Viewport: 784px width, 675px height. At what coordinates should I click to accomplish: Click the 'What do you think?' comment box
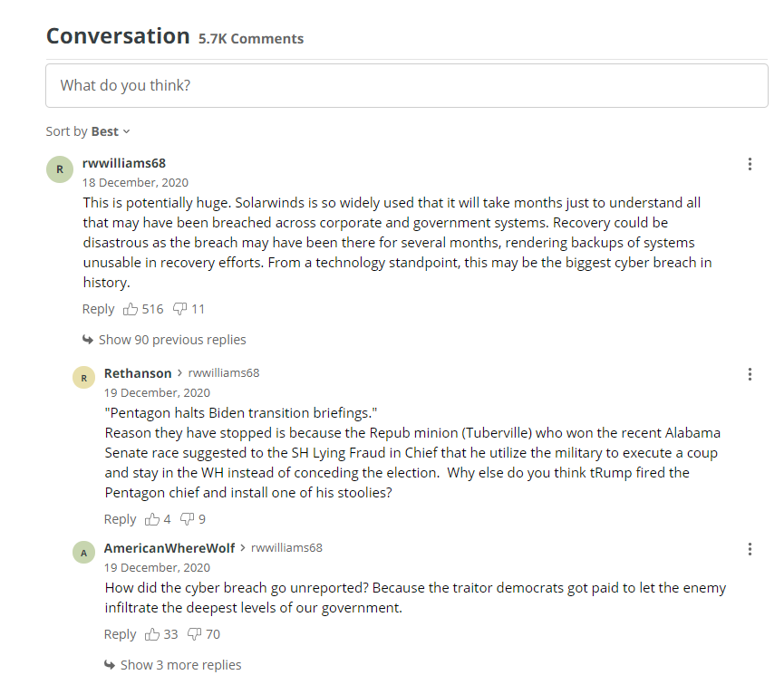tap(406, 85)
